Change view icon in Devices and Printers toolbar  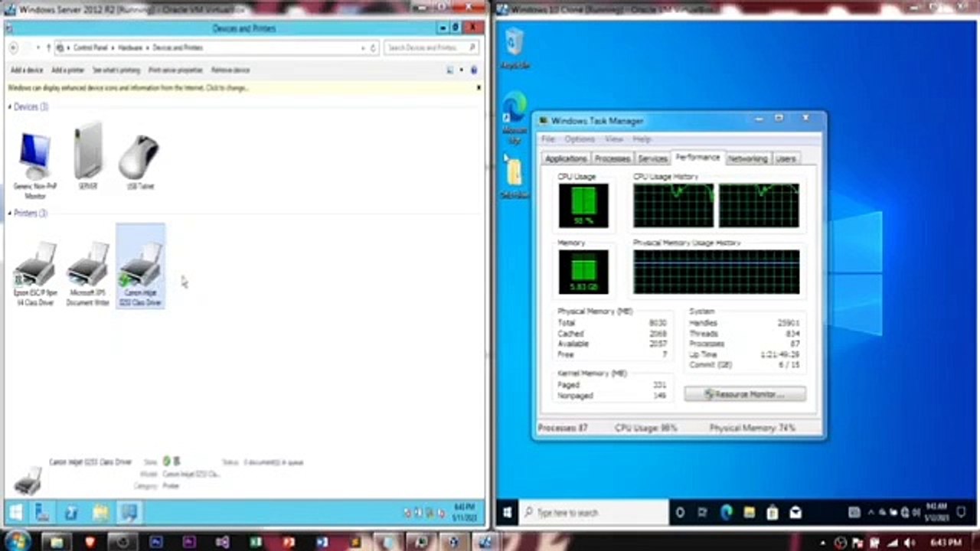(x=449, y=70)
